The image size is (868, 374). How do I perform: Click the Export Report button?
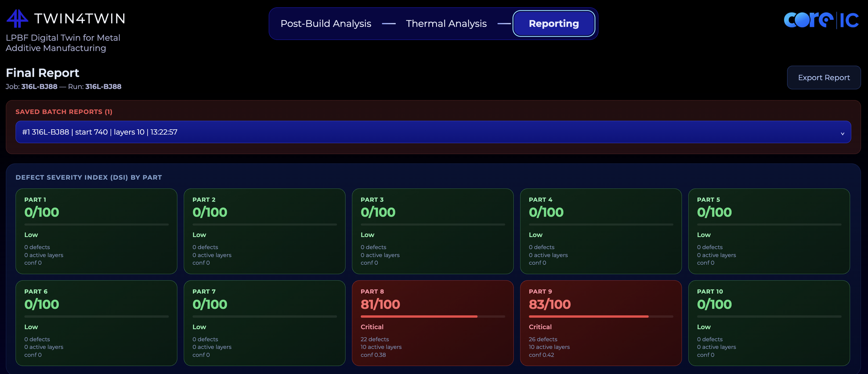click(x=824, y=78)
